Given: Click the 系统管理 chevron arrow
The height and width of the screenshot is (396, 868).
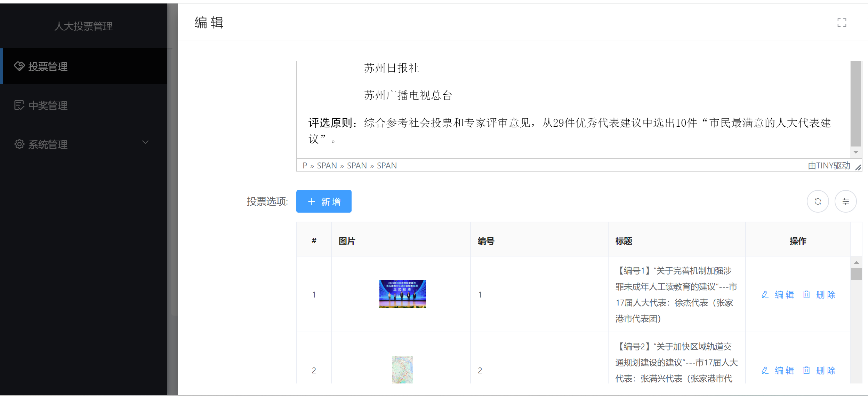Looking at the screenshot, I should (145, 142).
